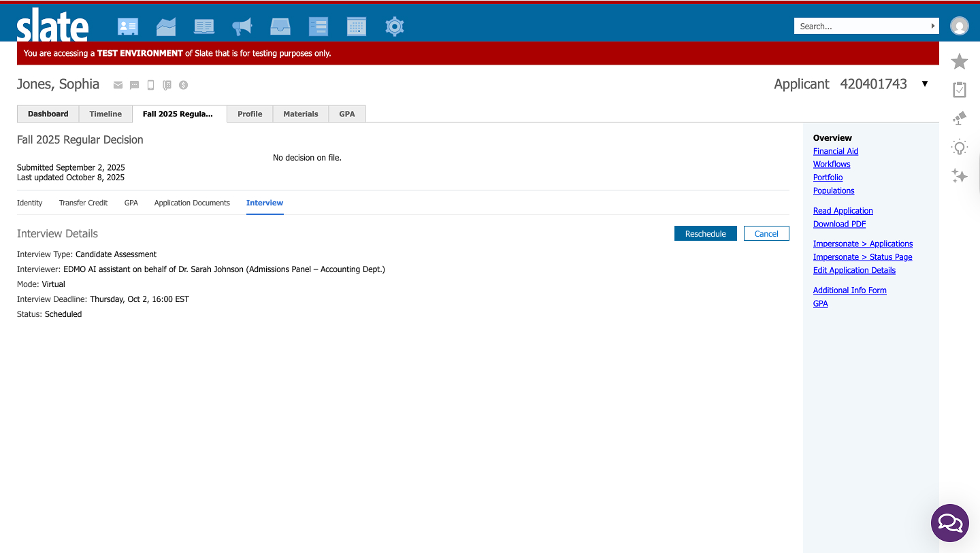This screenshot has height=553, width=980.
Task: Expand the search box arrow
Action: (933, 26)
